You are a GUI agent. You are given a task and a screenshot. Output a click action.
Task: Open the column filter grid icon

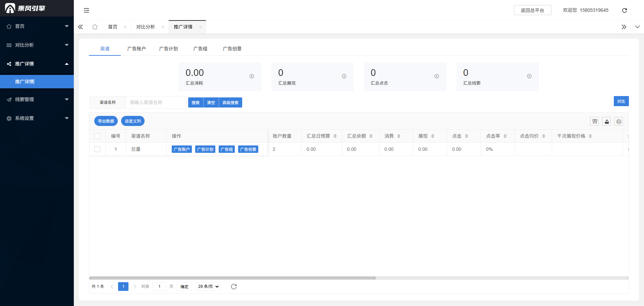pyautogui.click(x=595, y=121)
